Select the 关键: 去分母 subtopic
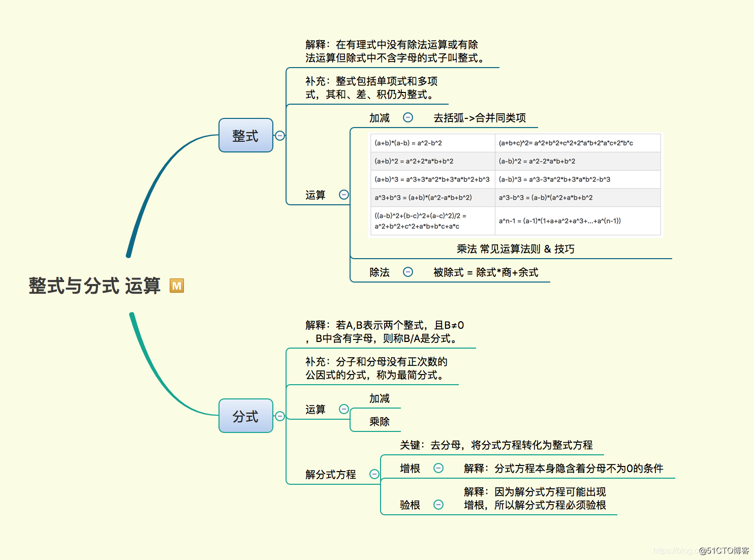This screenshot has width=754, height=560. pyautogui.click(x=496, y=445)
